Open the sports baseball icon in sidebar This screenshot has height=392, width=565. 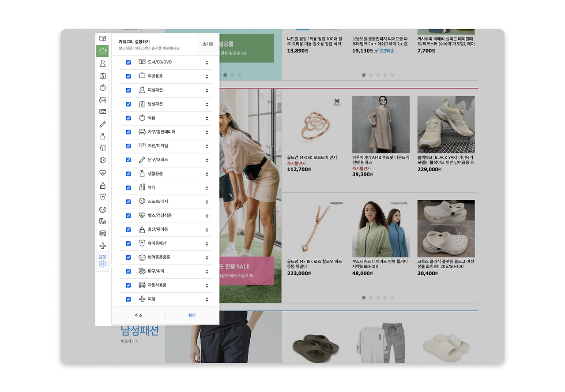(x=102, y=161)
